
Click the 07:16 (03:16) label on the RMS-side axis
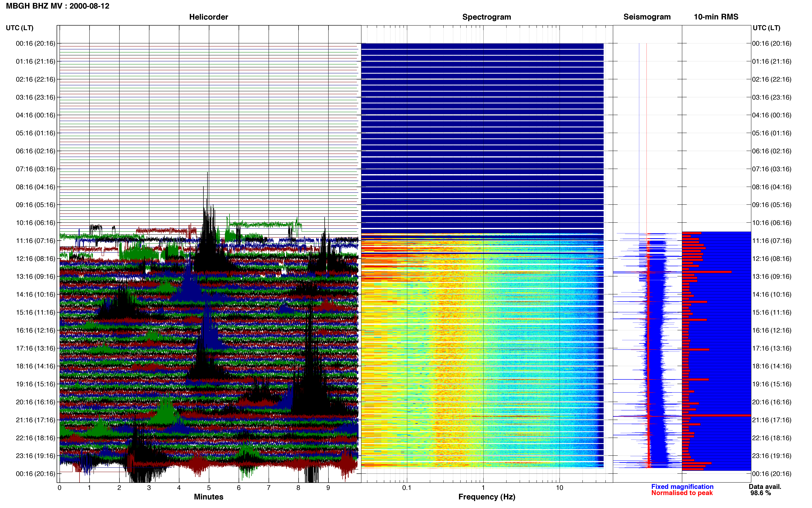point(772,169)
